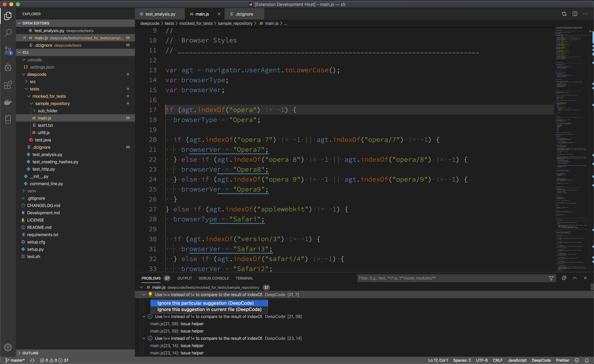Click the Manage gear icon
The image size is (594, 364).
point(8,347)
